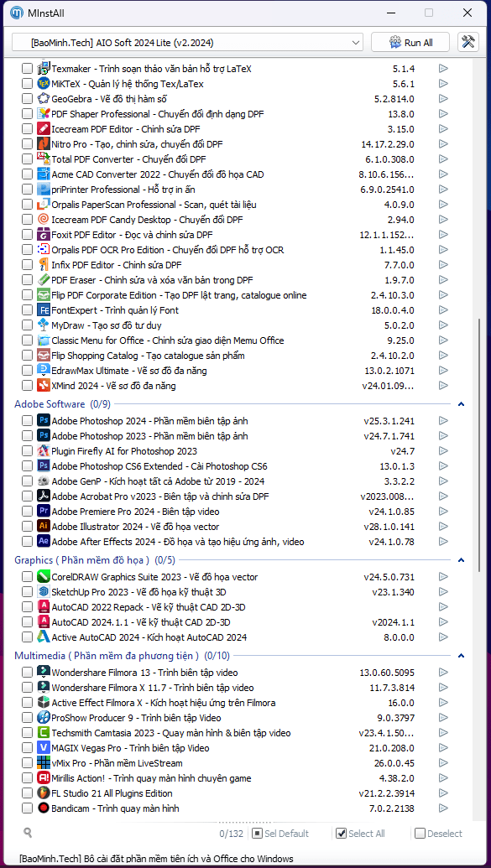Select the Infix PDF Editor checkbox
491x868 pixels.
point(27,265)
